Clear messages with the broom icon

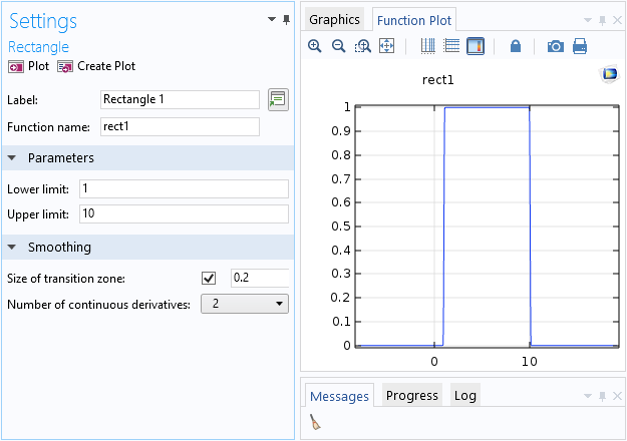[316, 423]
